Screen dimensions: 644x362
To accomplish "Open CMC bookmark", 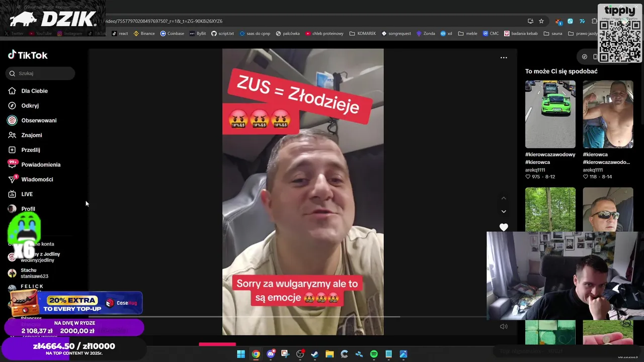I will [491, 34].
